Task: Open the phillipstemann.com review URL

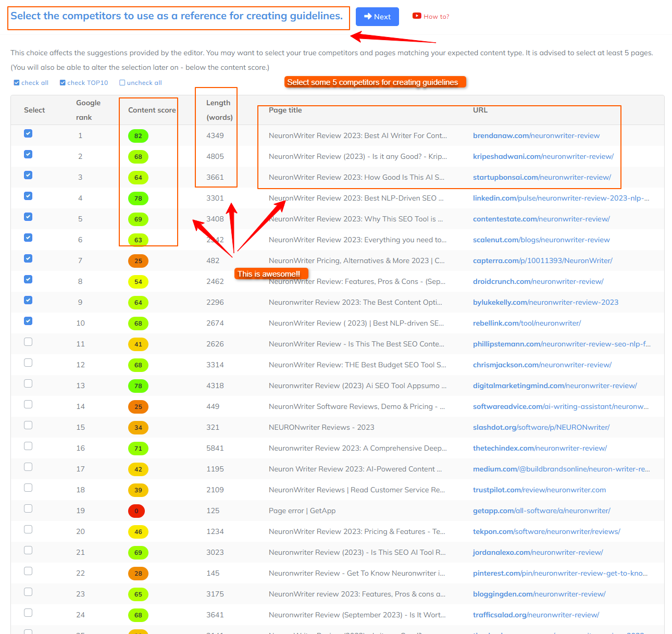Action: click(x=562, y=344)
